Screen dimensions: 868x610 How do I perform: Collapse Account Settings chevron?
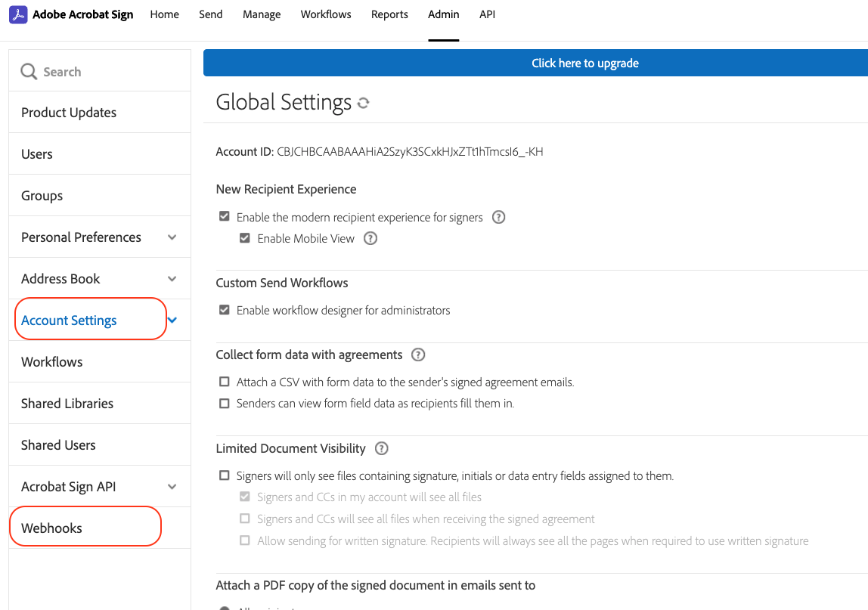(x=172, y=320)
